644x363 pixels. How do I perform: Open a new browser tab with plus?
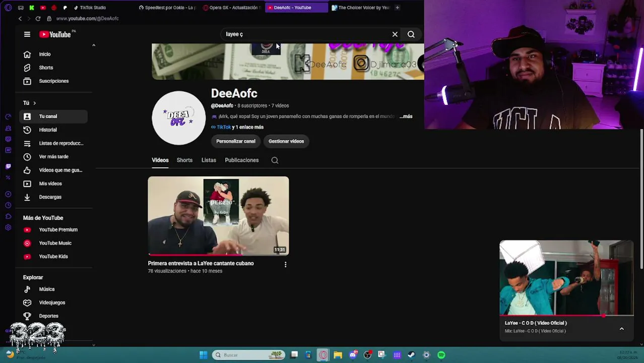pos(397,8)
